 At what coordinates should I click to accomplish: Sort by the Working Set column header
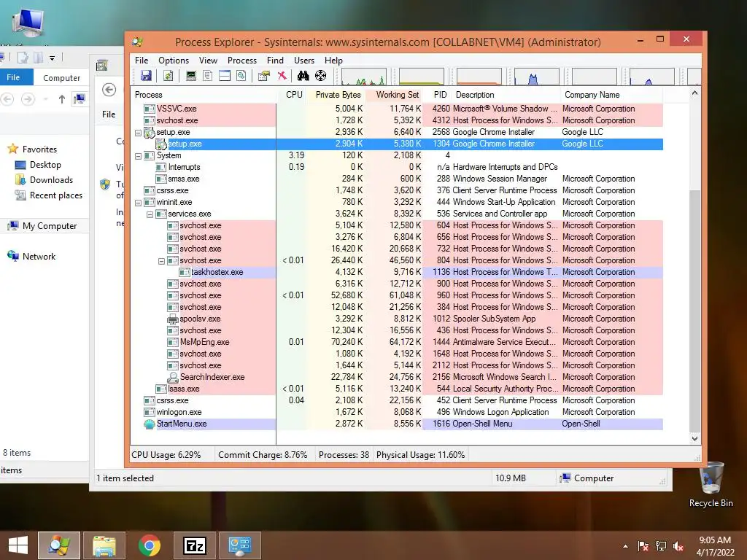click(395, 95)
